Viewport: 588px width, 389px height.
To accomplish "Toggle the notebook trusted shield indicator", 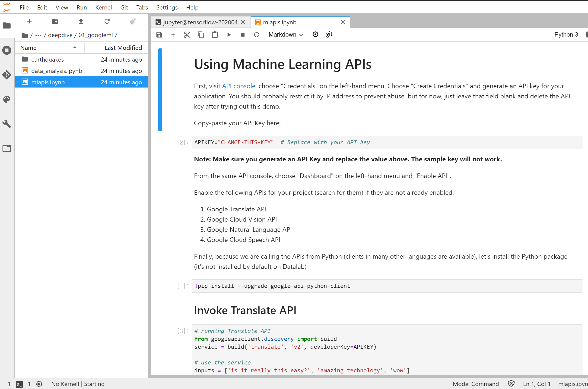I will coord(511,384).
